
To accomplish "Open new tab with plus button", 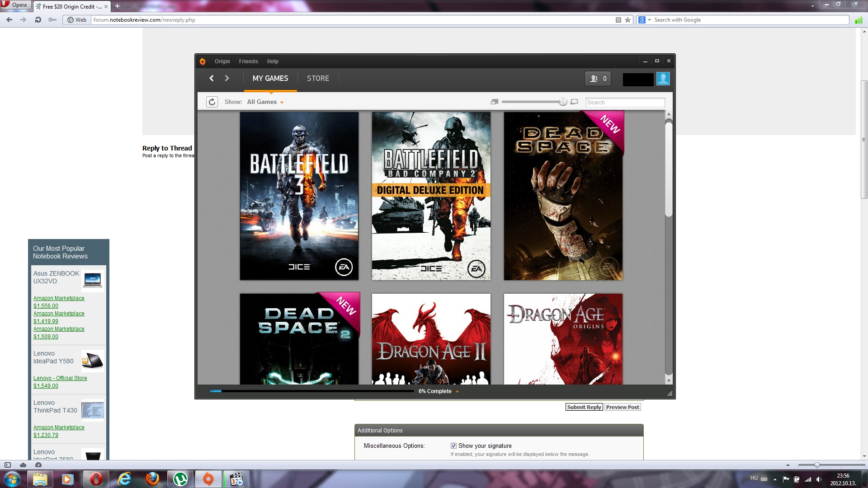I will click(x=117, y=6).
